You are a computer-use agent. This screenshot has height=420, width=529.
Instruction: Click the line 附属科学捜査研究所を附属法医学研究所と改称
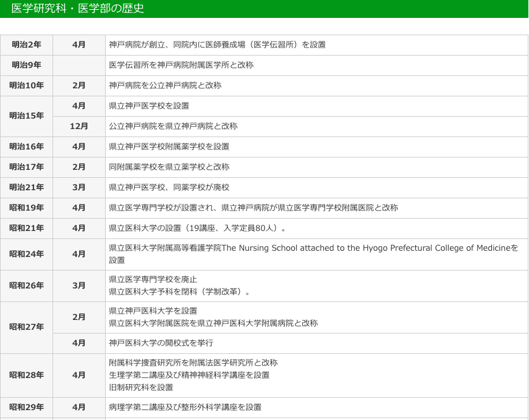193,363
